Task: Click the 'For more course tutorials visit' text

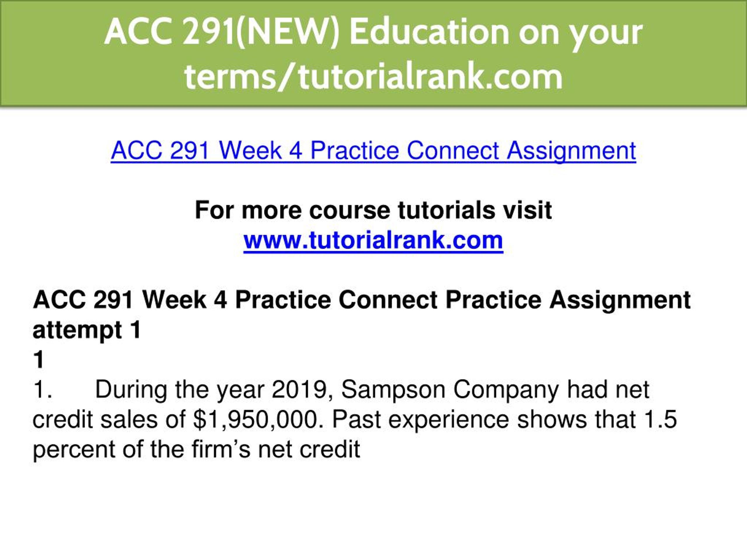Action: pos(373,210)
